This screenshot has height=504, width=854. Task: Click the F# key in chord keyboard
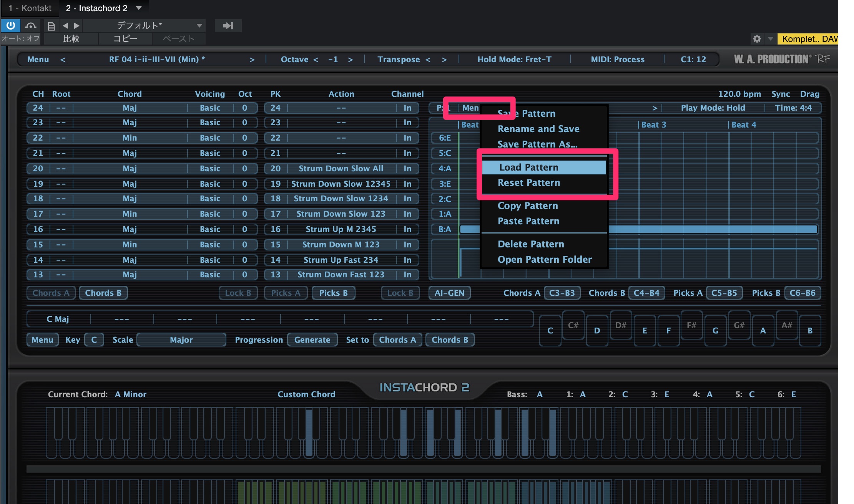(691, 325)
